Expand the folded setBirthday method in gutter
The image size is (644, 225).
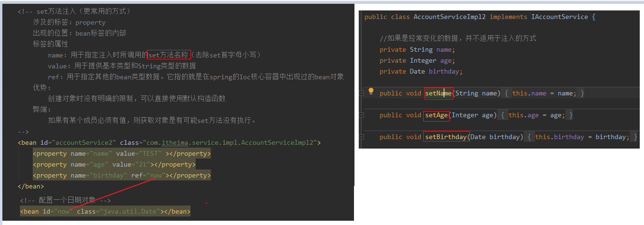(362, 137)
